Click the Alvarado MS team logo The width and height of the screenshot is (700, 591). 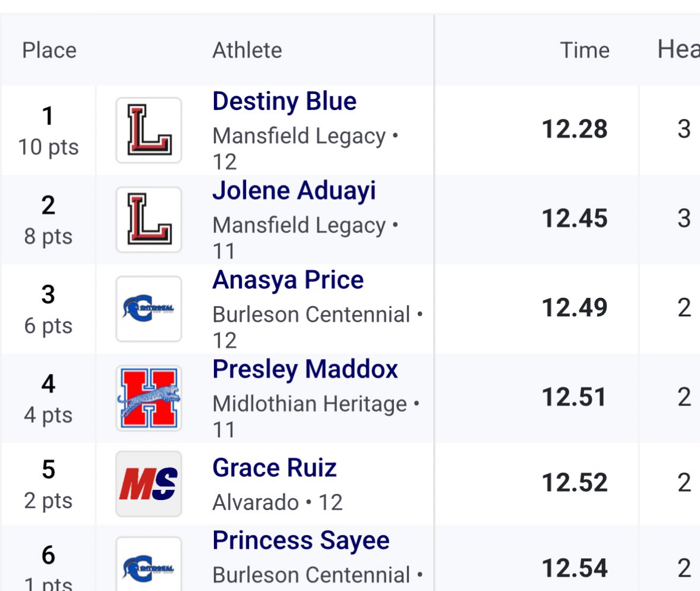149,484
